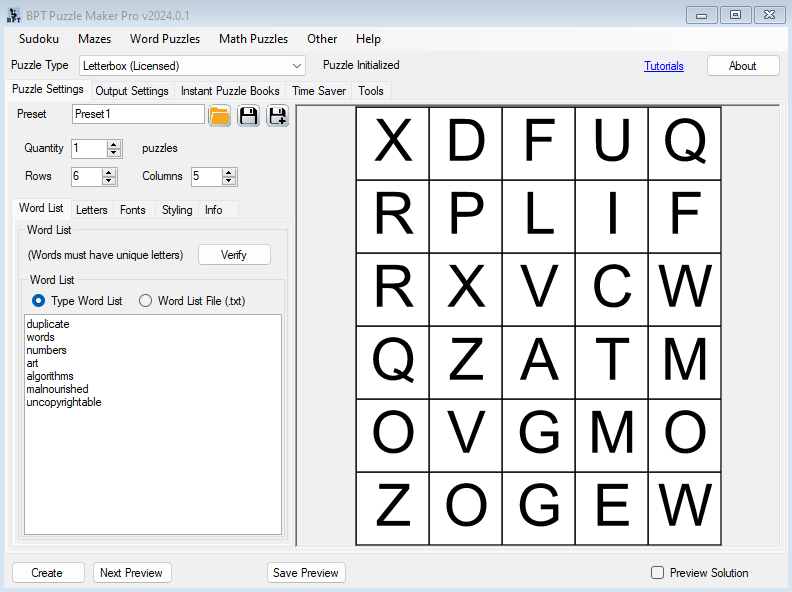Open the Word Puzzles menu

point(165,39)
